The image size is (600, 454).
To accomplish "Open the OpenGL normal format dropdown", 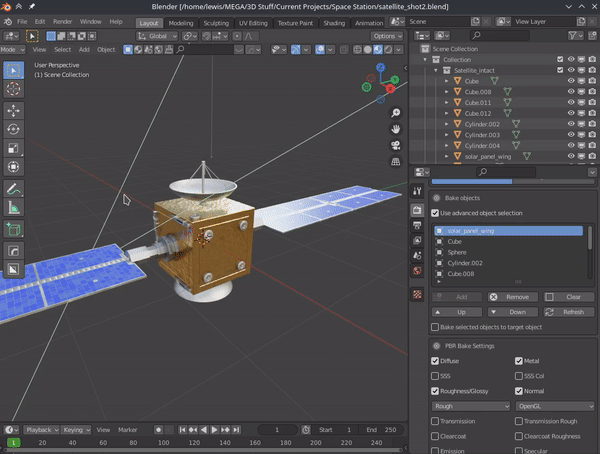I will tap(555, 406).
